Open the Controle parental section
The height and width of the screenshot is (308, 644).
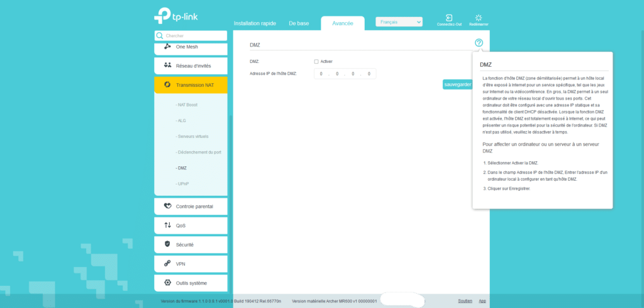(x=191, y=206)
